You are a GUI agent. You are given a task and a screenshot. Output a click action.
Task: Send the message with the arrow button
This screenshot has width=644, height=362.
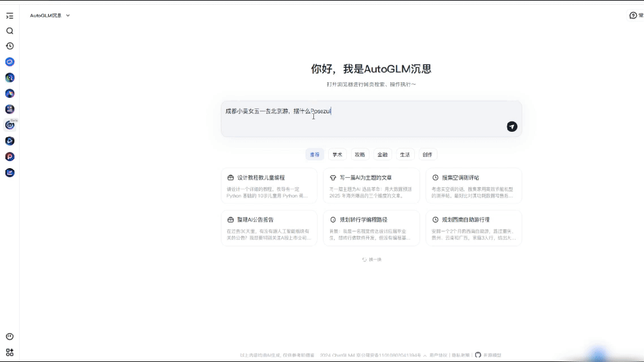point(511,126)
